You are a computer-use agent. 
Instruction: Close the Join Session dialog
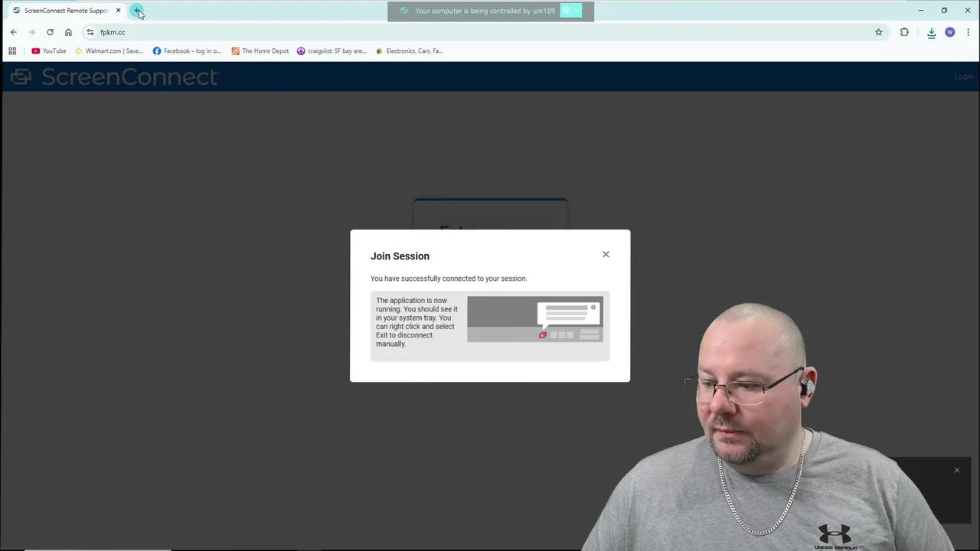(x=606, y=254)
